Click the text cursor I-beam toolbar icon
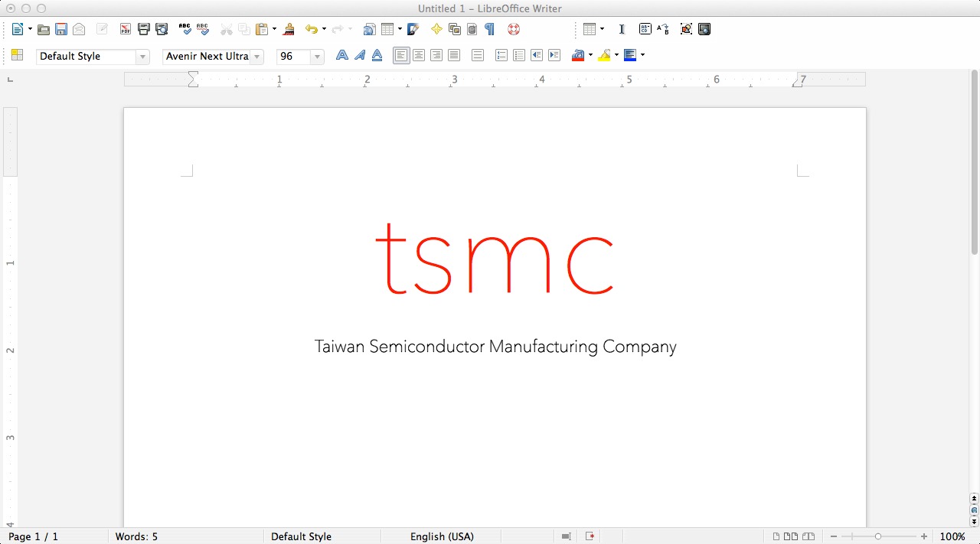980x544 pixels. [x=622, y=29]
